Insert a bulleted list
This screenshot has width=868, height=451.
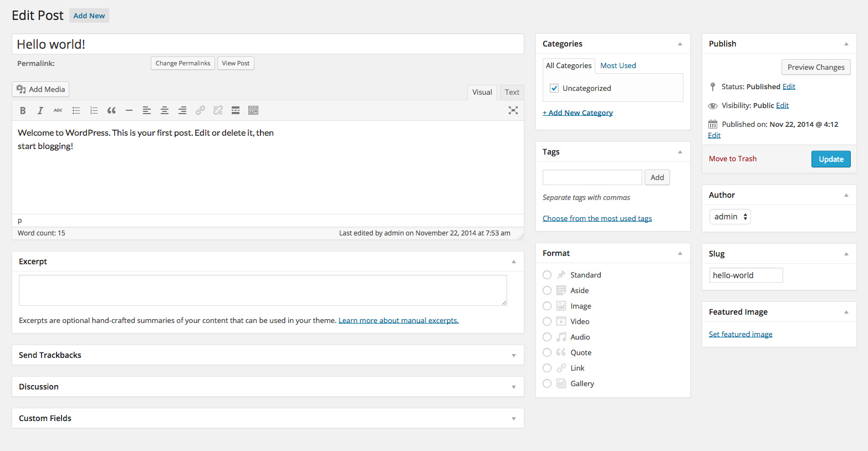tap(76, 110)
